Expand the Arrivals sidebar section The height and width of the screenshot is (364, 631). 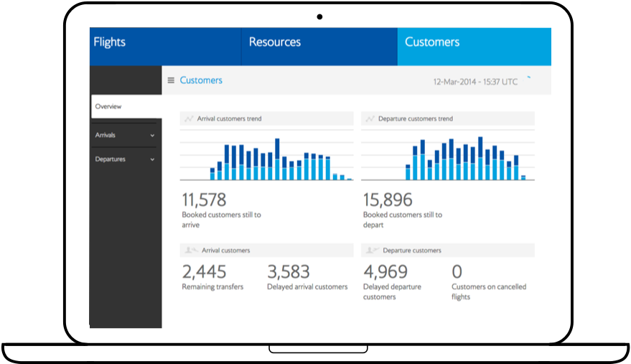[x=125, y=135]
